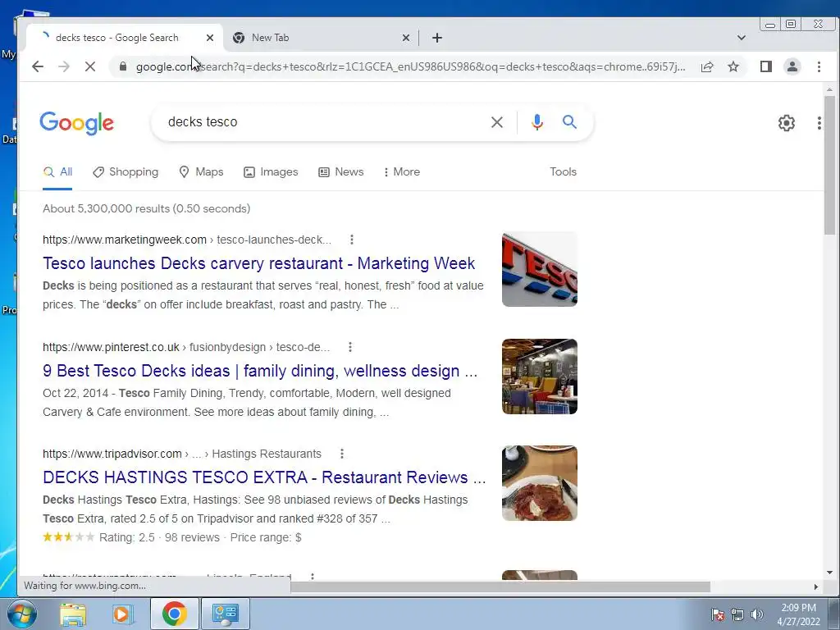
Task: Go to Google logo homepage
Action: click(76, 123)
